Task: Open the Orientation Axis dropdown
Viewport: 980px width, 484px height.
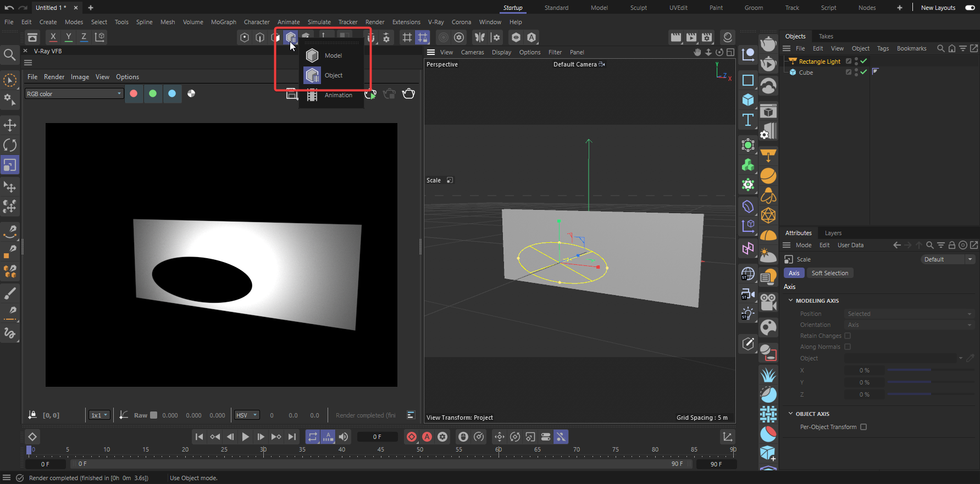Action: [909, 325]
